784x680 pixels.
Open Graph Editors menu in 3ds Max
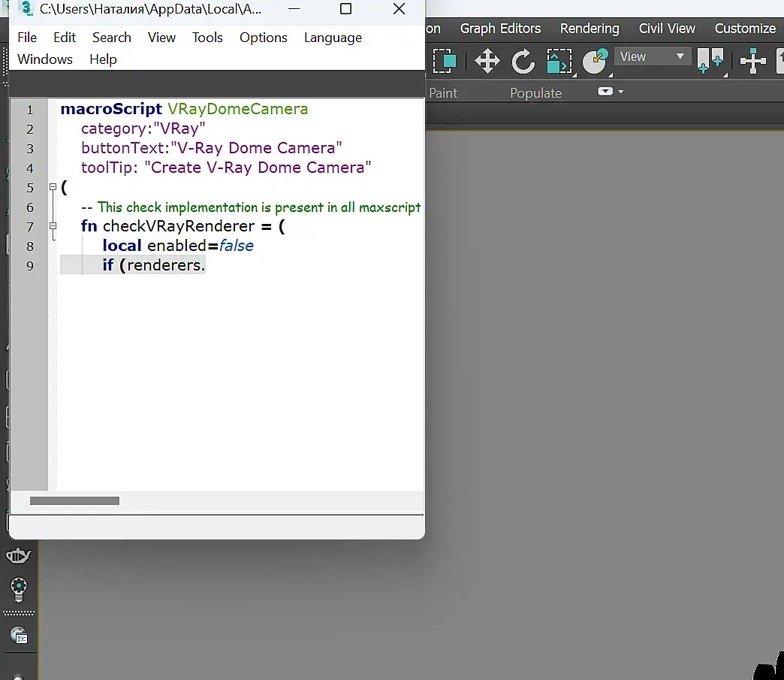click(500, 29)
